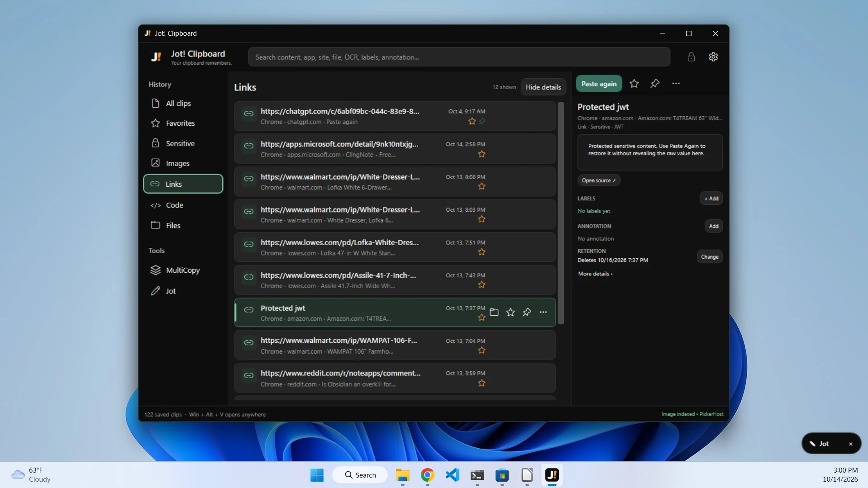Open Chrome from taskbar
The height and width of the screenshot is (488, 868).
pyautogui.click(x=427, y=475)
